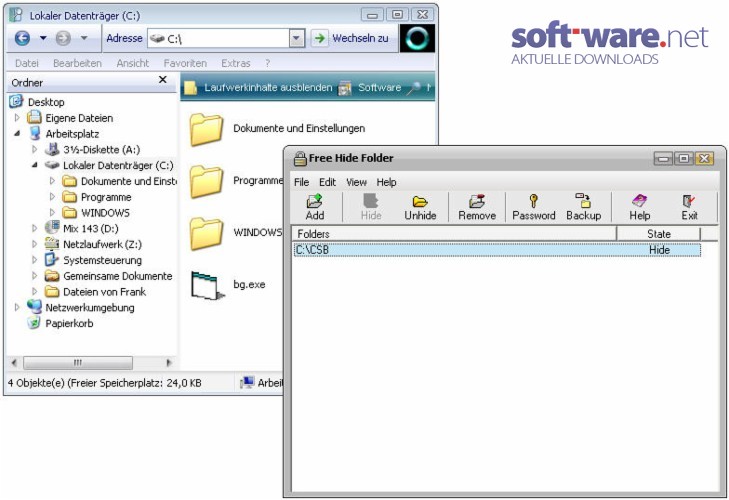
Task: Select Netzwerkumgebung in folder tree
Action: (90, 308)
